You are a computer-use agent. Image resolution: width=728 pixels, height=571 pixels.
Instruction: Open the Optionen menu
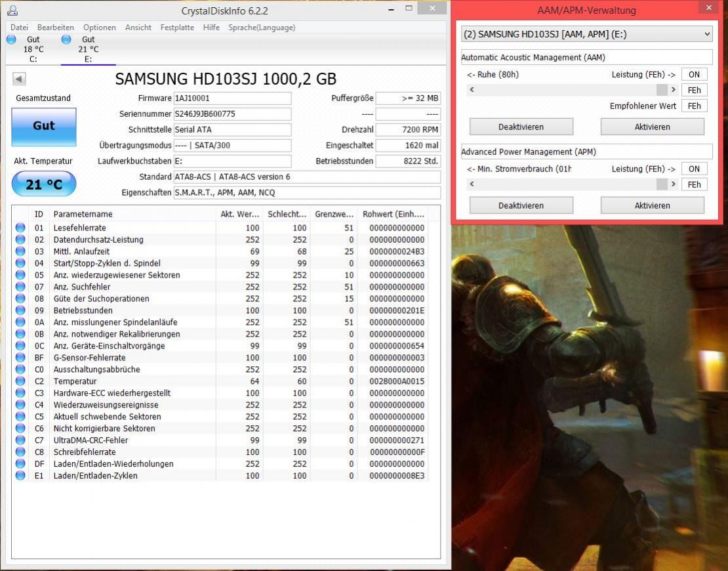tap(99, 28)
